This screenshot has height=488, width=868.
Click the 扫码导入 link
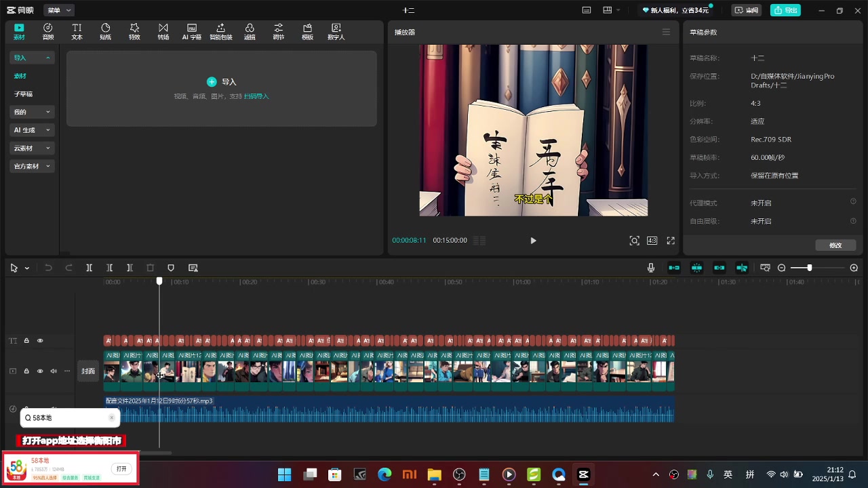click(256, 96)
